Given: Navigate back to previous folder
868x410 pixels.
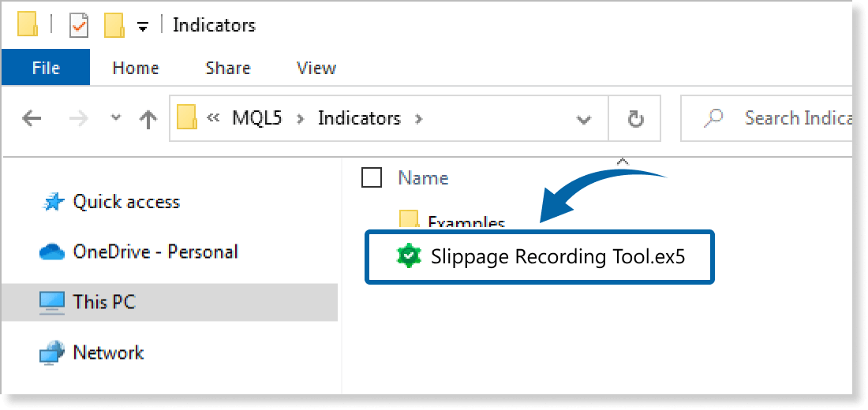Looking at the screenshot, I should click(x=32, y=119).
